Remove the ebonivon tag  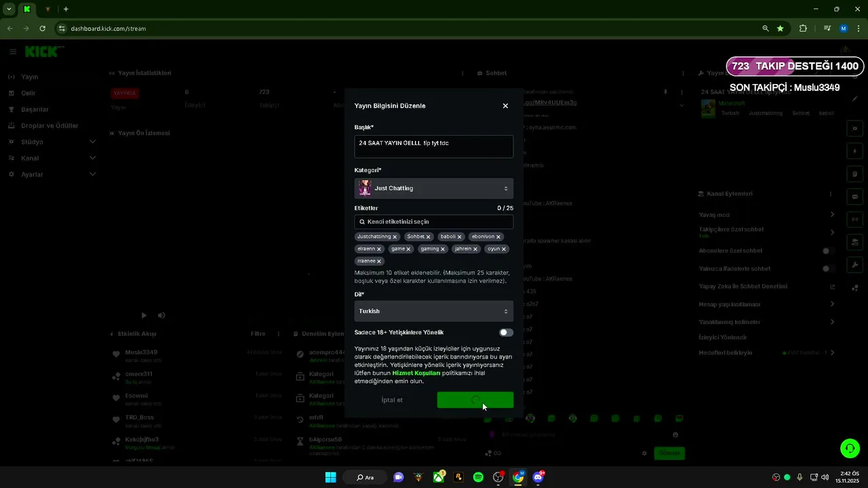[498, 237]
